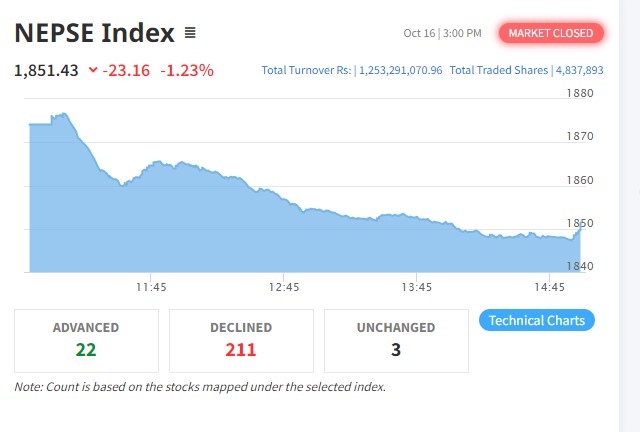This screenshot has width=640, height=432.
Task: Click the MARKET CLOSED badge
Action: coord(551,33)
